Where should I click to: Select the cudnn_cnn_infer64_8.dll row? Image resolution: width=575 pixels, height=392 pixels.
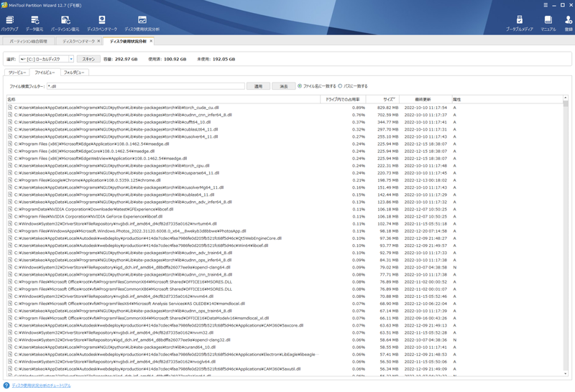(285, 115)
